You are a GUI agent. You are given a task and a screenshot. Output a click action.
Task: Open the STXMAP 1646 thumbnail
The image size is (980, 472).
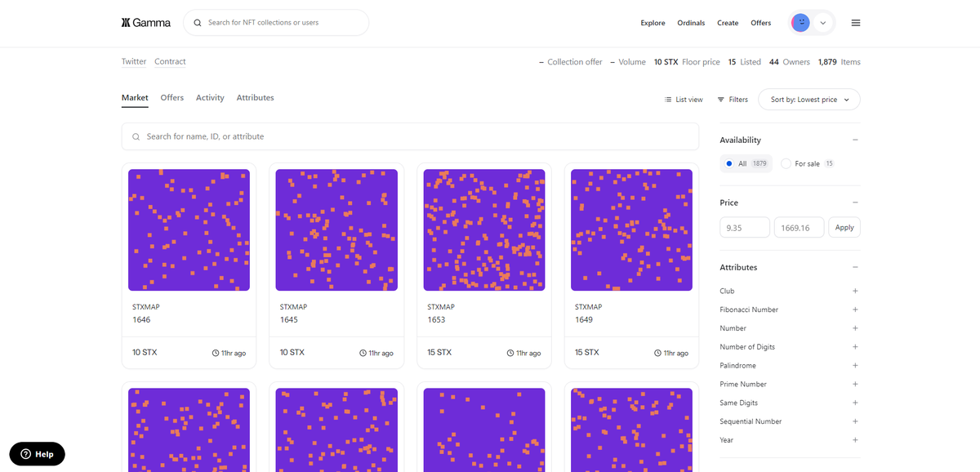point(189,229)
